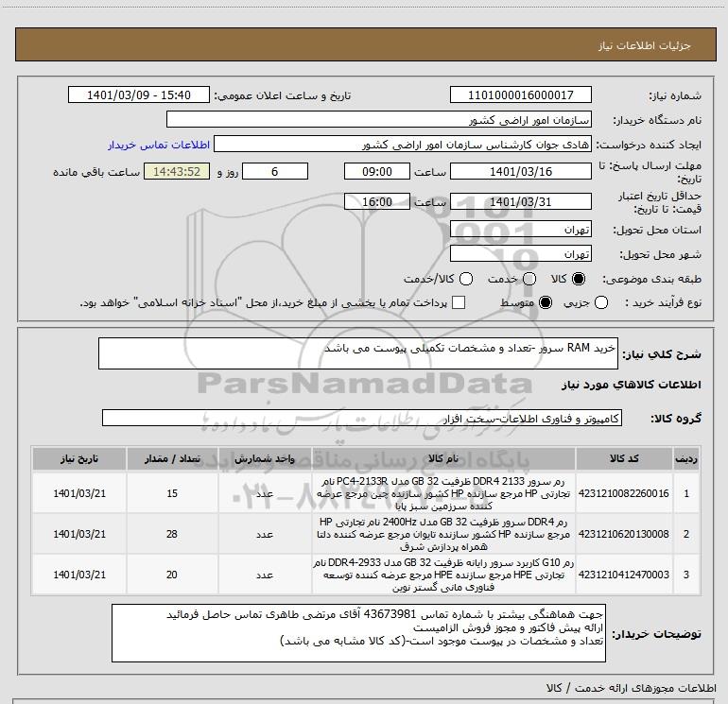Click the need number field 1101000016000017
Viewport: 728px width, 704px height.
(x=520, y=94)
